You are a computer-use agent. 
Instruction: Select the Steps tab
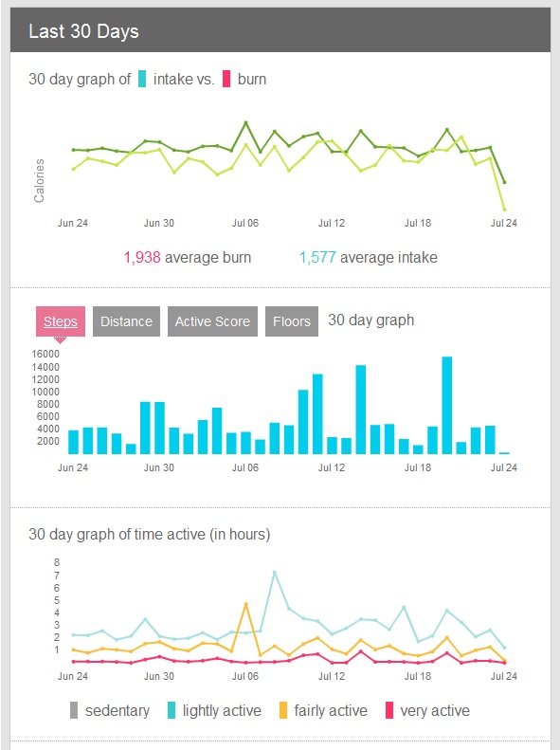tap(61, 321)
